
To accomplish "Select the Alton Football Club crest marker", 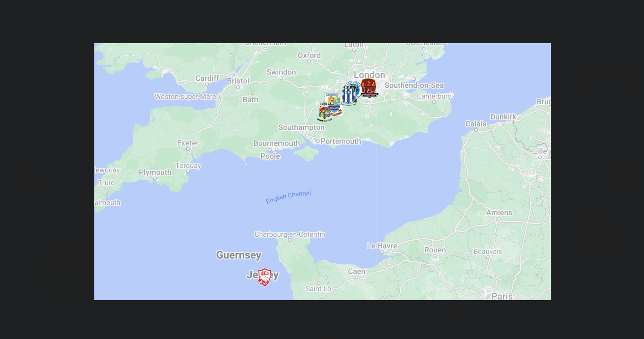I will tap(325, 113).
